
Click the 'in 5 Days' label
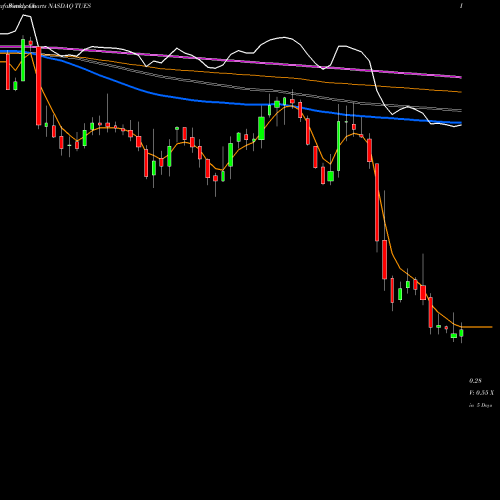481,405
